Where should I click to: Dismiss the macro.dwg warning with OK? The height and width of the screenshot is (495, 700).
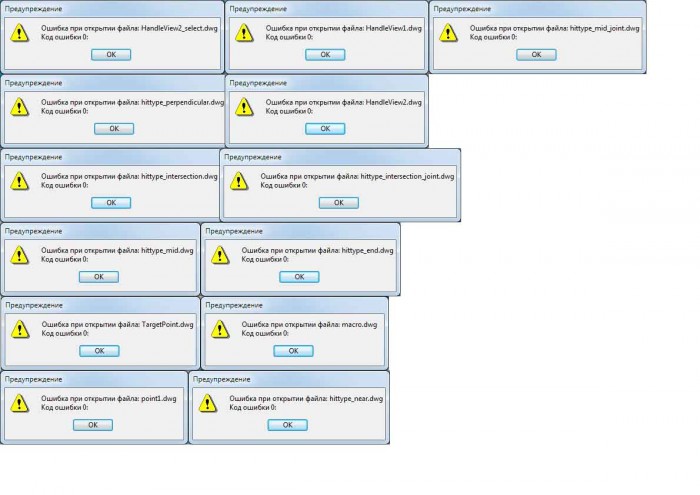point(293,351)
